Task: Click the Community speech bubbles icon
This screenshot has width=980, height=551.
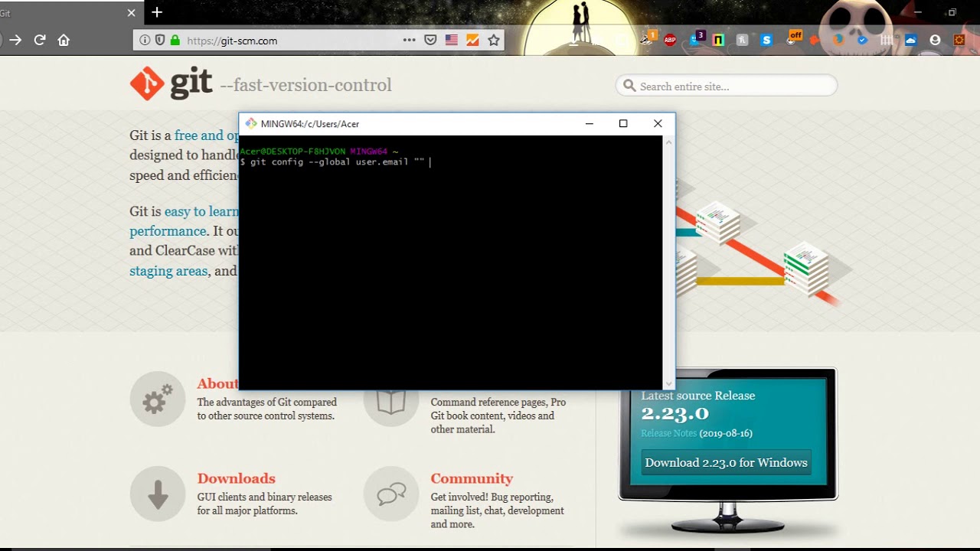Action: (x=391, y=494)
